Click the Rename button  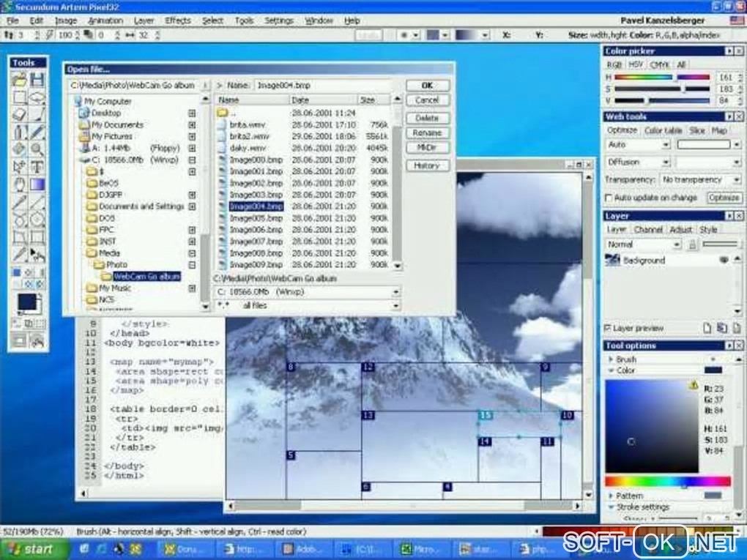pos(428,132)
